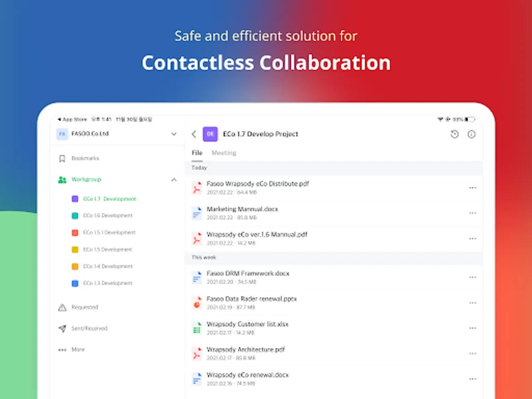Open options for Marketing Mannual.docx
The width and height of the screenshot is (532, 399).
click(473, 213)
